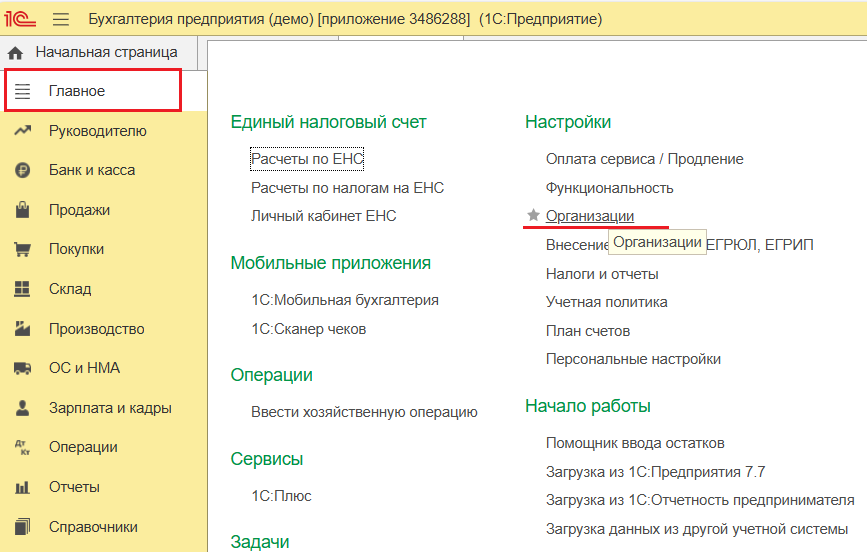
Task: Open 1С:Мобильная бухгалтерия
Action: [x=345, y=300]
